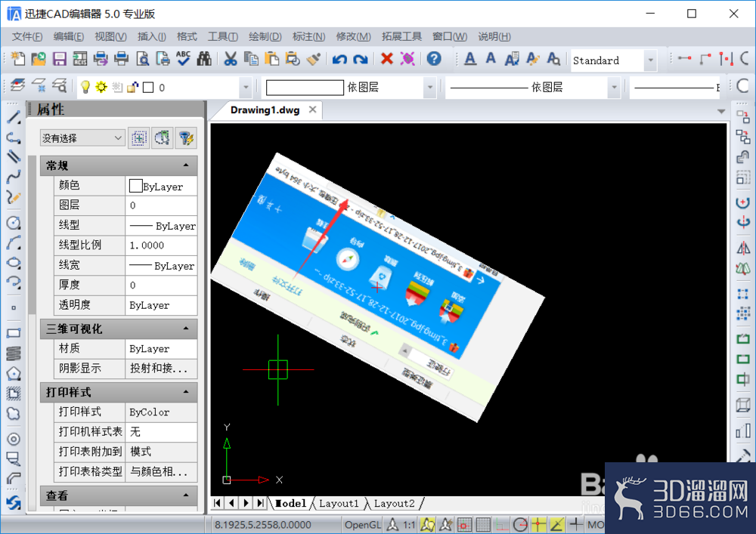The image size is (756, 534).
Task: Click the Undo arrow icon
Action: [339, 59]
